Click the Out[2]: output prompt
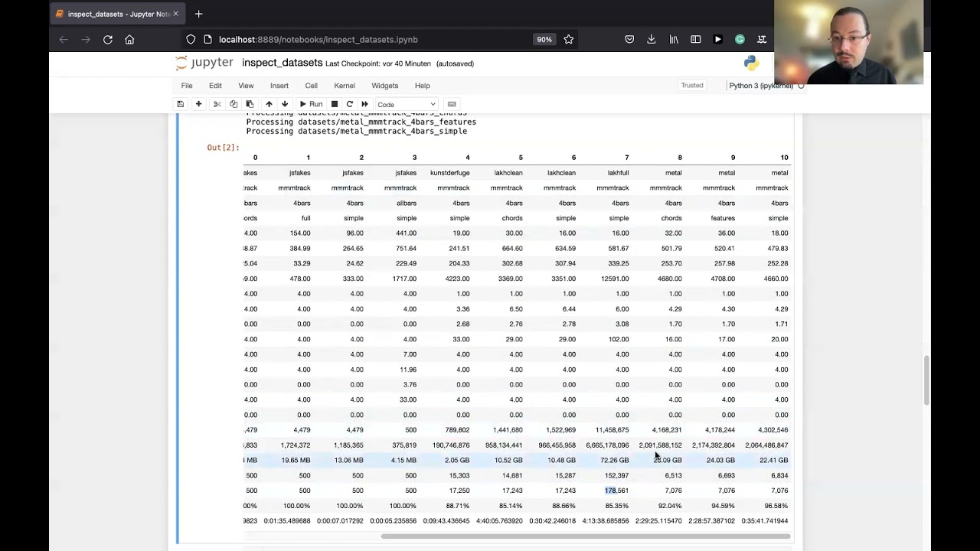The width and height of the screenshot is (980, 551). (223, 147)
